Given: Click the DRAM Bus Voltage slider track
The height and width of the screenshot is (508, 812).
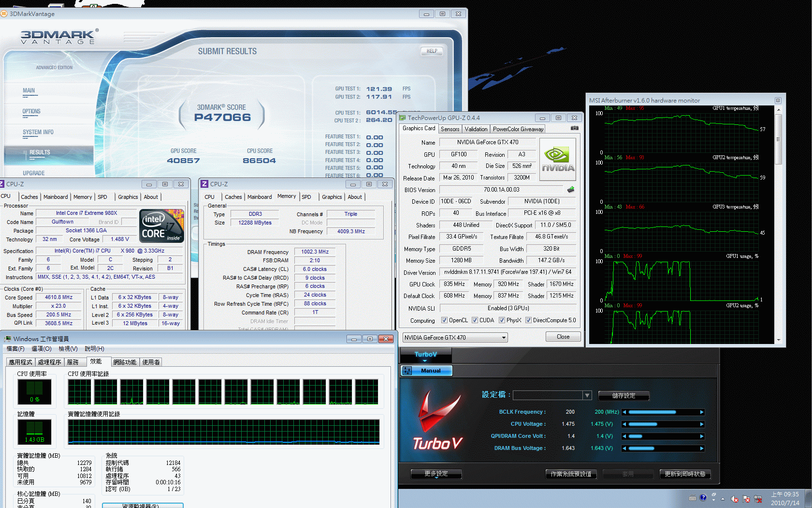Looking at the screenshot, I should tap(663, 448).
